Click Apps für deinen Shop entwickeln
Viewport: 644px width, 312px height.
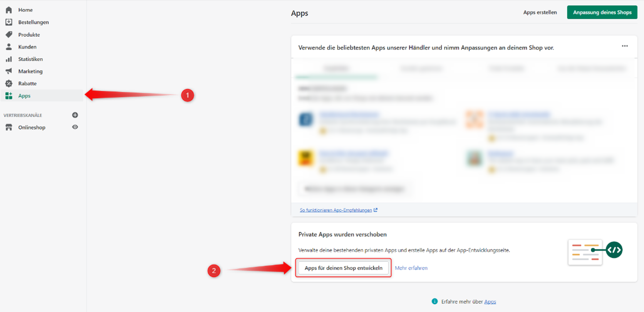click(x=343, y=268)
